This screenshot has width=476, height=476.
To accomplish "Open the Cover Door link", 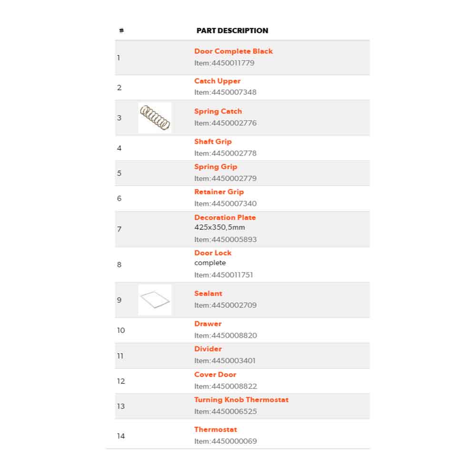I will click(x=215, y=375).
